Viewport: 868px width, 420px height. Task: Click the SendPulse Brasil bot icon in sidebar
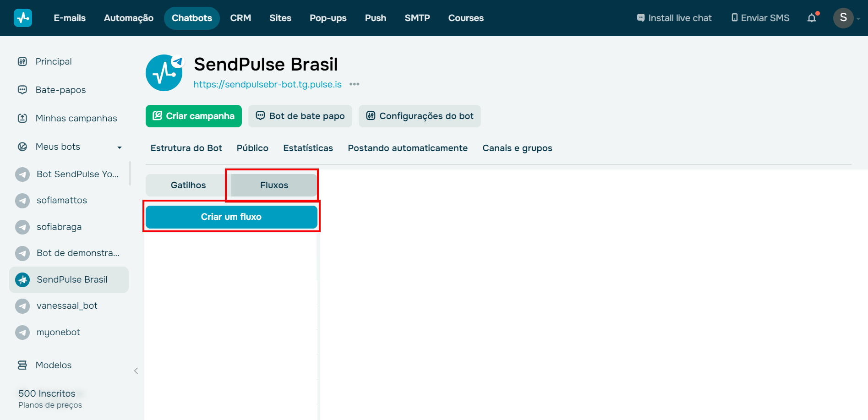coord(22,280)
